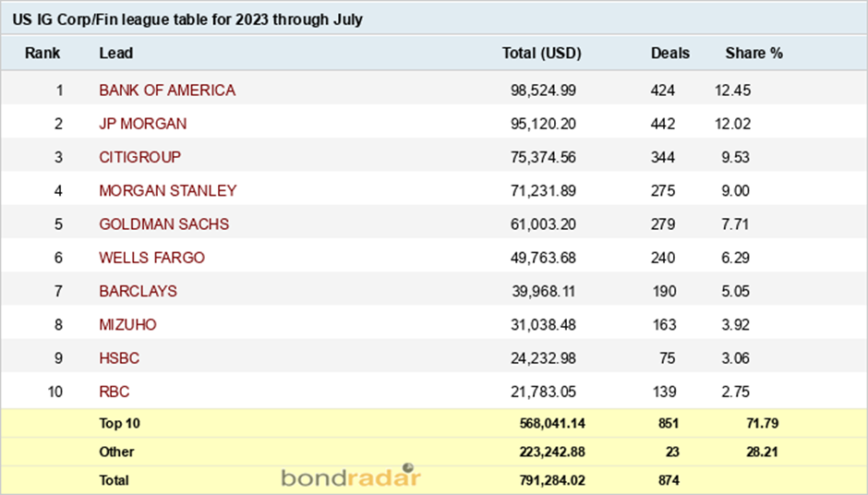Screen dimensions: 868x495
Task: Click rank number 1
Action: (x=59, y=91)
